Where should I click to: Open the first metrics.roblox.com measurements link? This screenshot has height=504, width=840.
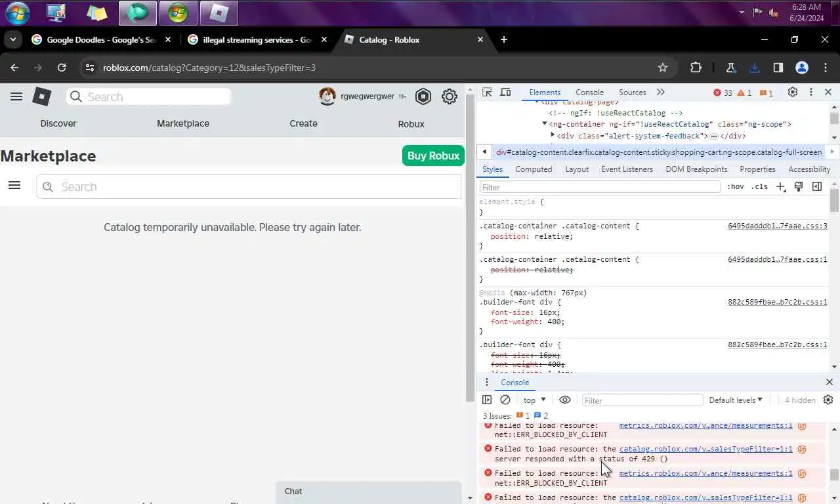[705, 425]
